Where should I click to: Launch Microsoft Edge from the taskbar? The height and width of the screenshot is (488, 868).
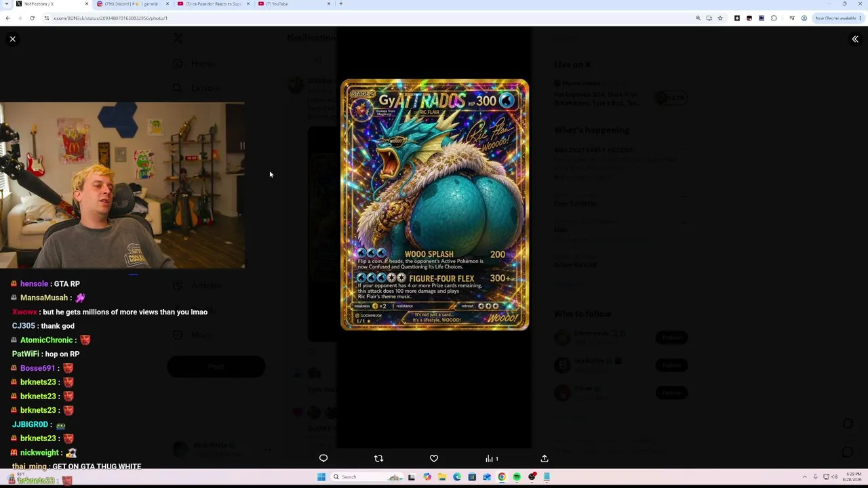pyautogui.click(x=457, y=477)
